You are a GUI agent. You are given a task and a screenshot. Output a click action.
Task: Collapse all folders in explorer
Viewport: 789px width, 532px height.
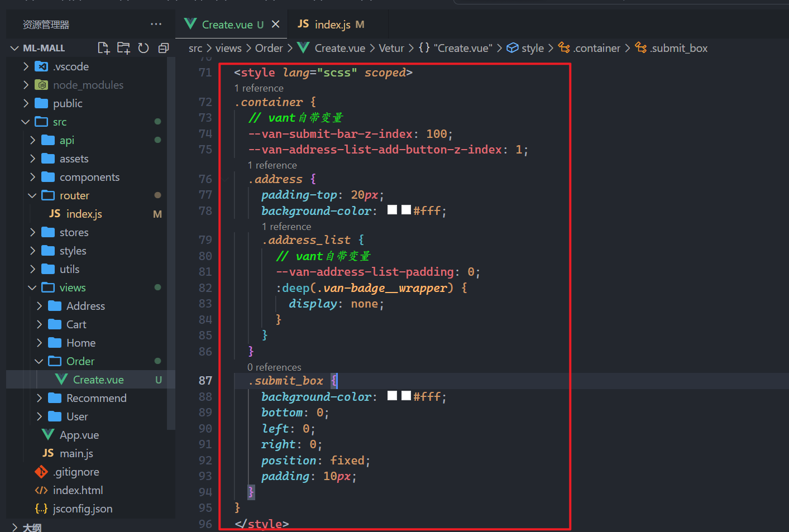164,48
